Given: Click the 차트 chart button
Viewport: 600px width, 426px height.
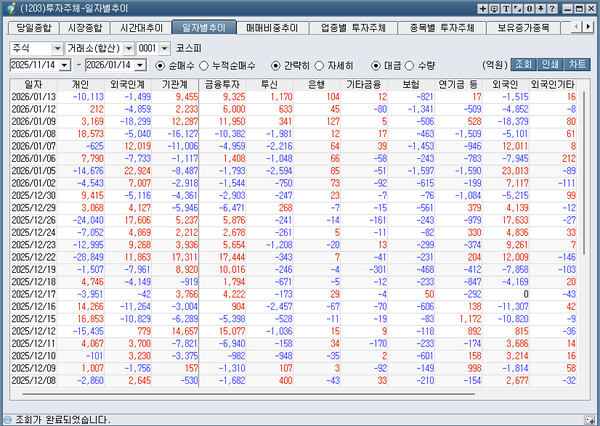Looking at the screenshot, I should click(578, 64).
